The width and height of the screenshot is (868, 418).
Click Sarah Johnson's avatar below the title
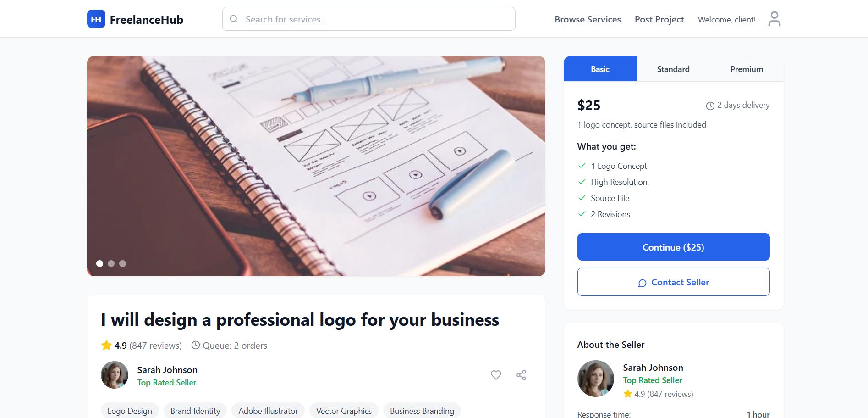tap(115, 375)
